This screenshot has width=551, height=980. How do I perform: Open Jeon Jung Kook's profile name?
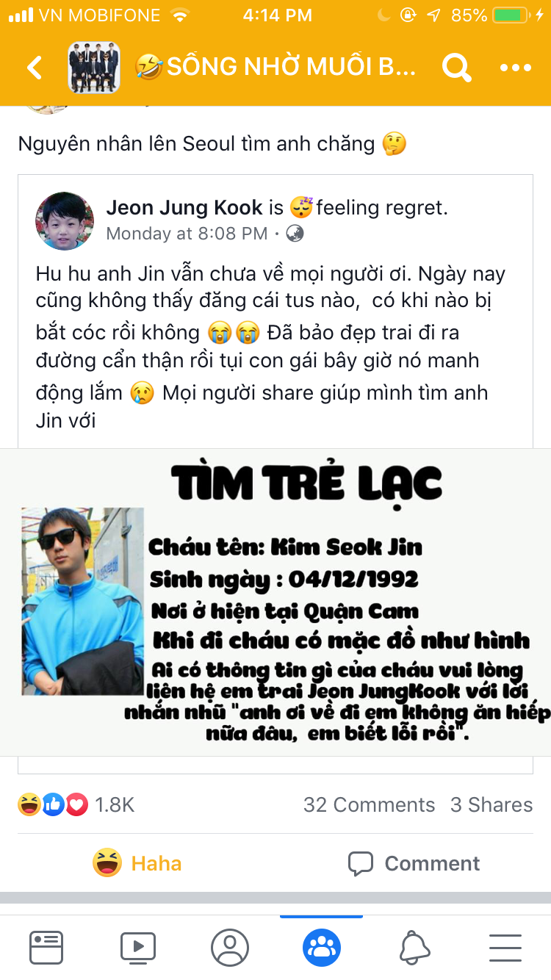(x=184, y=207)
